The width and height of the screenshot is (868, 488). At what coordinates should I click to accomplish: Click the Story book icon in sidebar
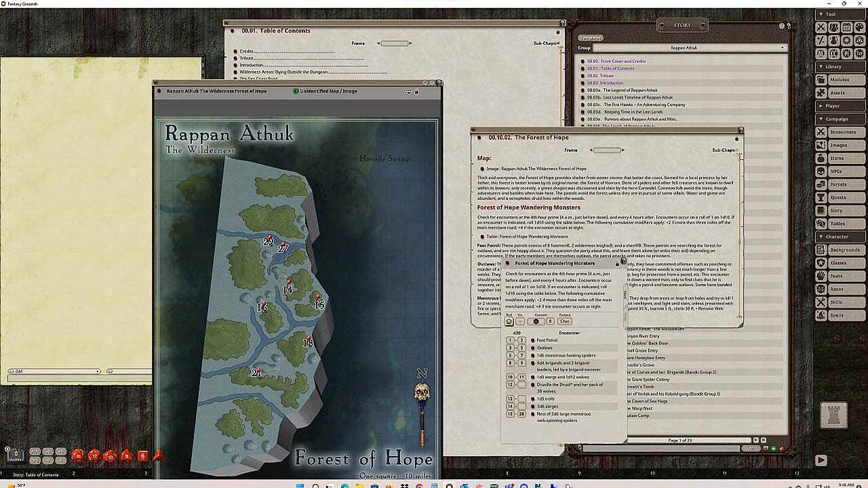(821, 211)
